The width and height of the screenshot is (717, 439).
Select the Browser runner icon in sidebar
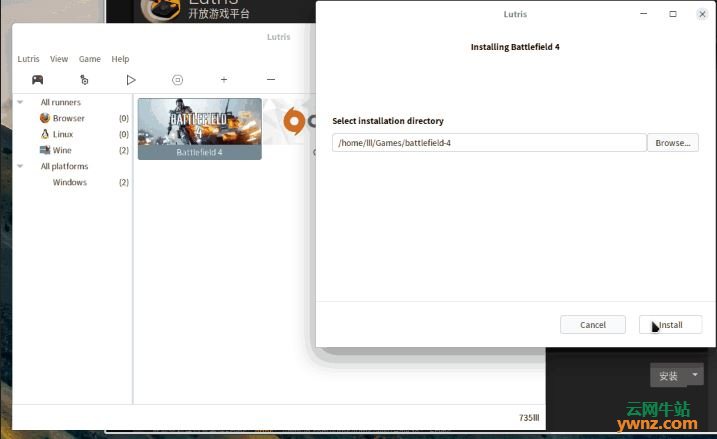(x=45, y=118)
